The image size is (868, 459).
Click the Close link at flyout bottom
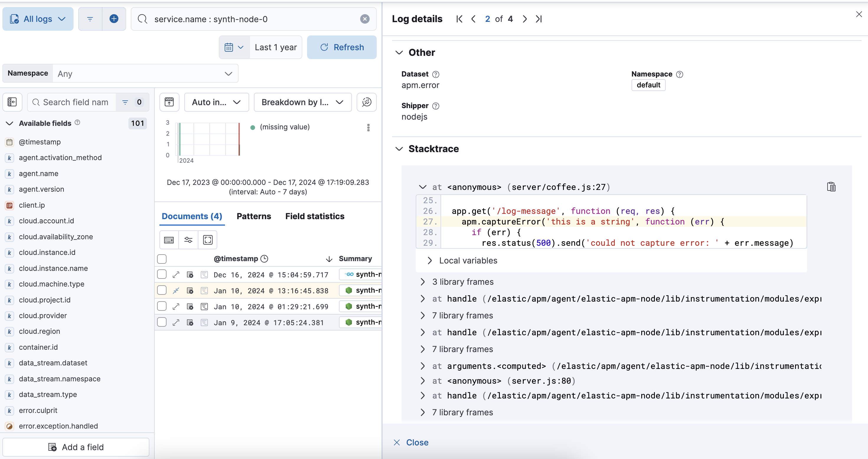(411, 442)
